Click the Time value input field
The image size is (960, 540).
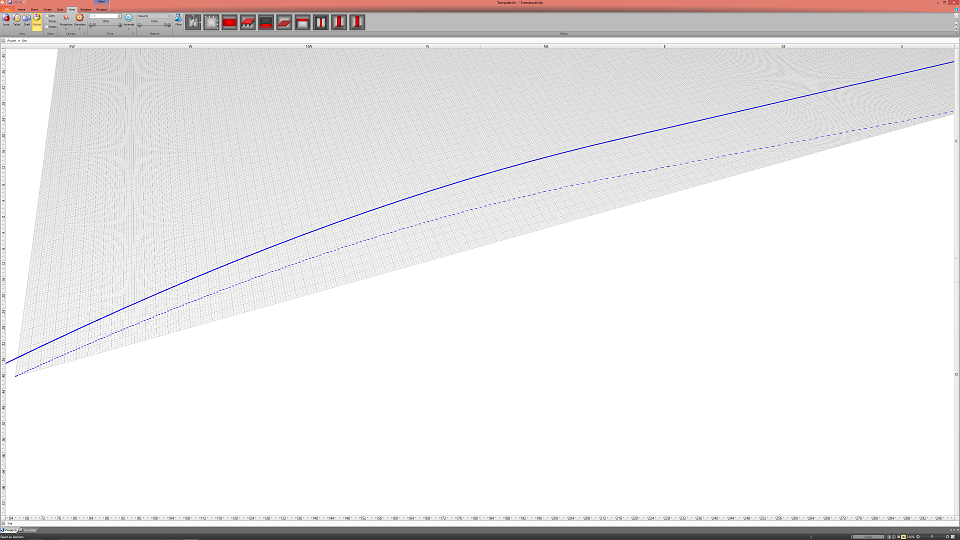(x=103, y=16)
